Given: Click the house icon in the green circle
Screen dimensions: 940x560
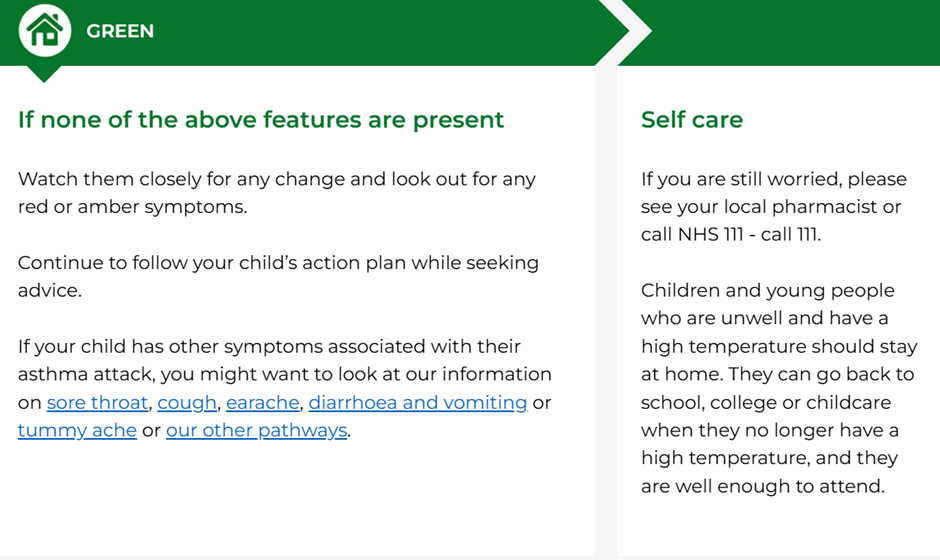Looking at the screenshot, I should pyautogui.click(x=45, y=31).
